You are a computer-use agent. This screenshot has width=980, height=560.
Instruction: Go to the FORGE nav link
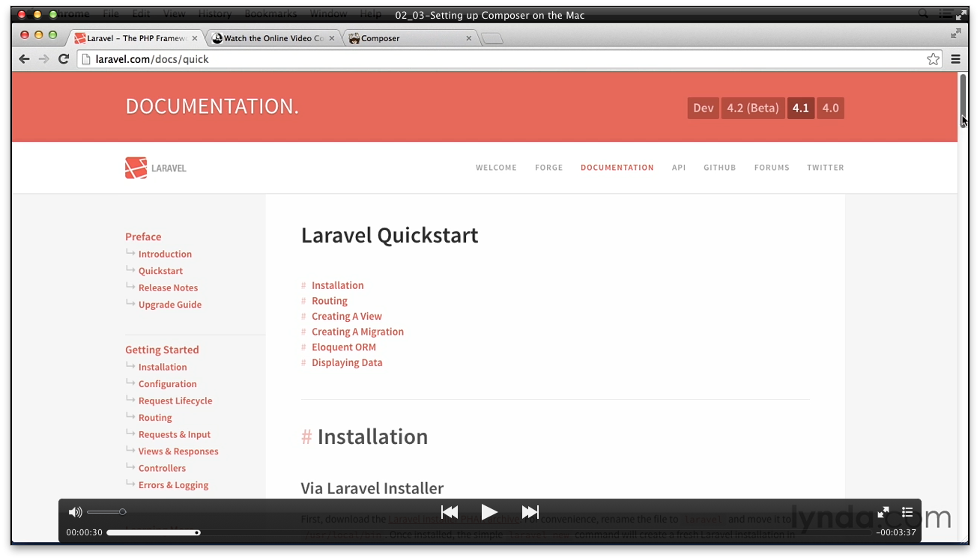pos(548,168)
